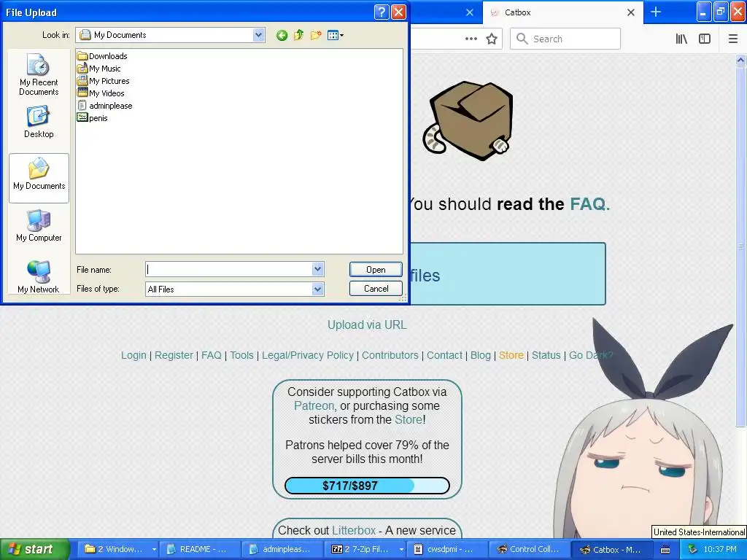
Task: Focus the File name input field
Action: pyautogui.click(x=228, y=269)
